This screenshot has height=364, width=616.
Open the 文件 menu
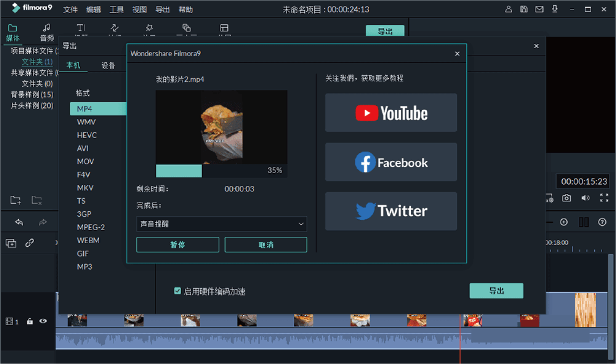(70, 10)
